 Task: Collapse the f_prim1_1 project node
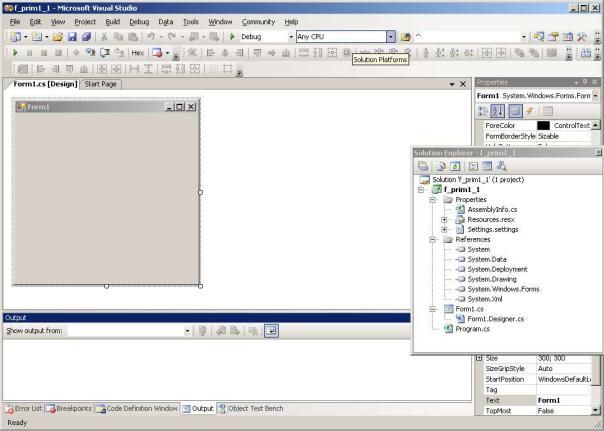point(421,190)
